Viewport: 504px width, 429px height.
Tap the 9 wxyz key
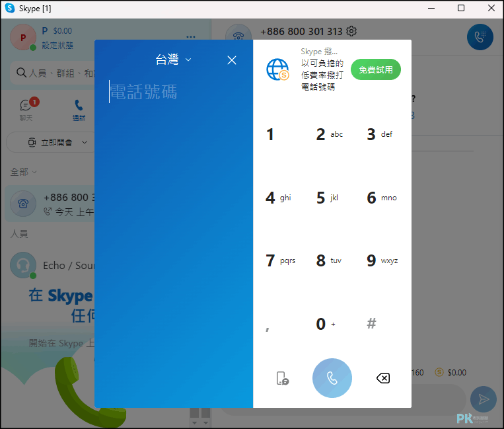(382, 260)
